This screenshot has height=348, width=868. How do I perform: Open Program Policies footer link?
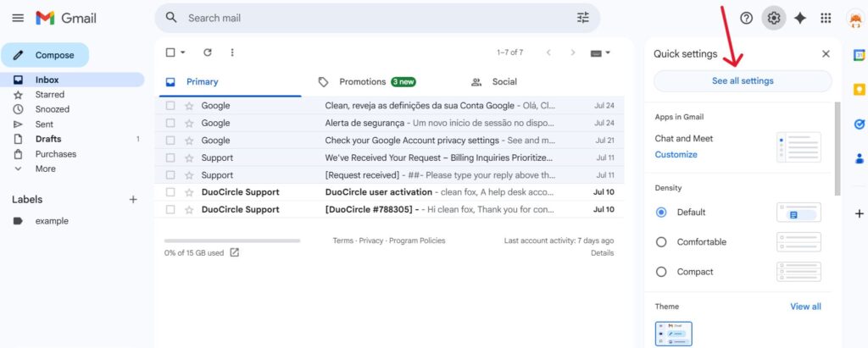coord(417,240)
